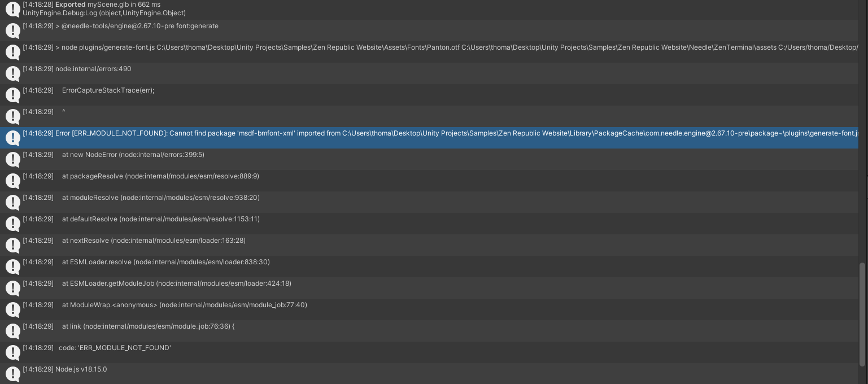
Task: Click the icon beside 'node:internal/errors:490' entry
Action: click(12, 73)
